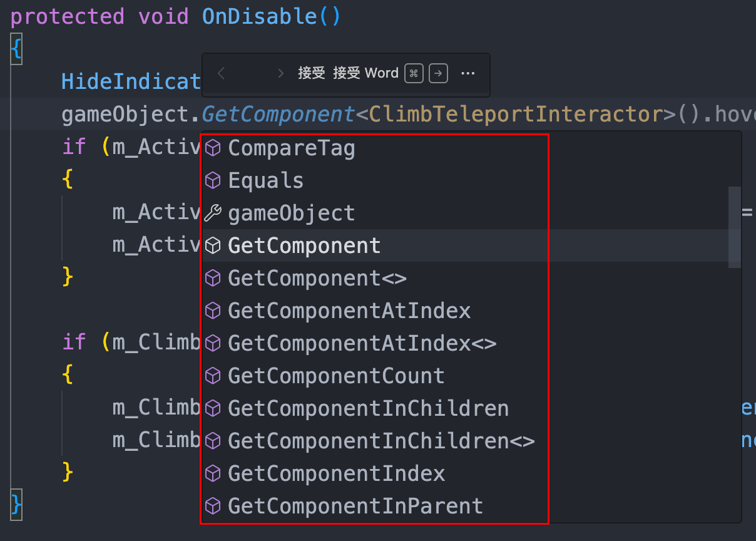Click the cube icon next to CompareTag
756x541 pixels.
click(x=212, y=147)
